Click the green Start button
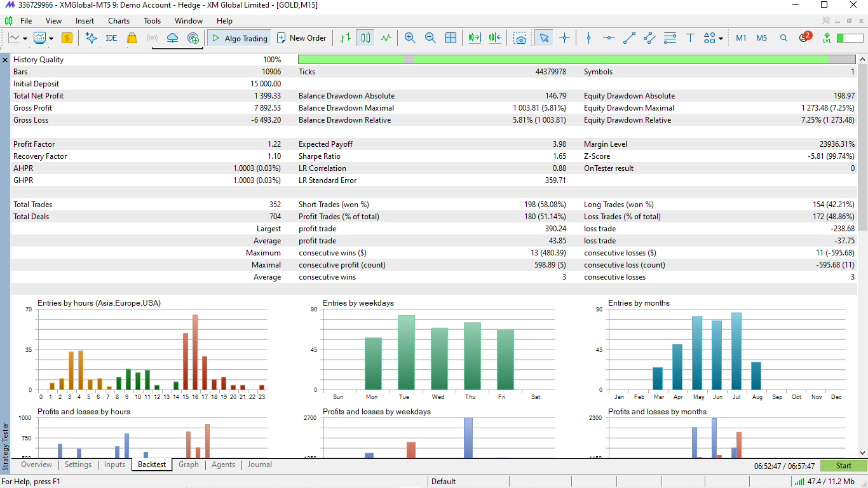Screen dimensions: 868x488 844,466
